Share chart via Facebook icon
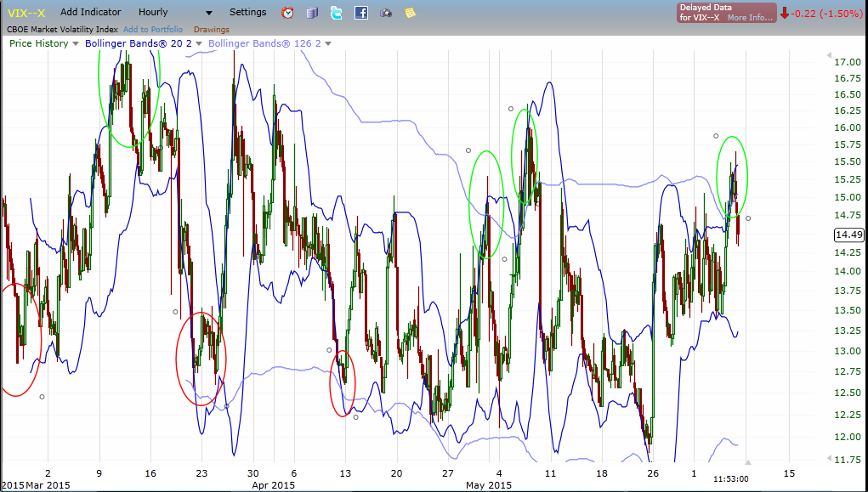 pos(361,12)
